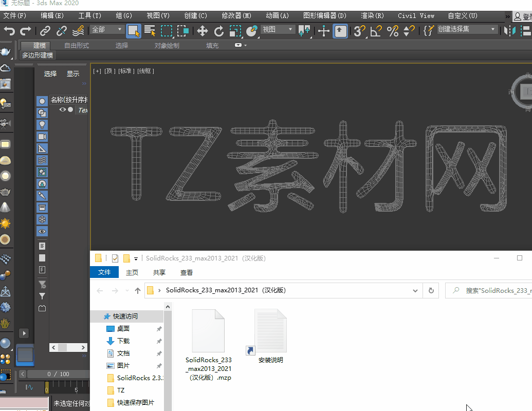Click the 登录 sign-in button

coord(523,16)
